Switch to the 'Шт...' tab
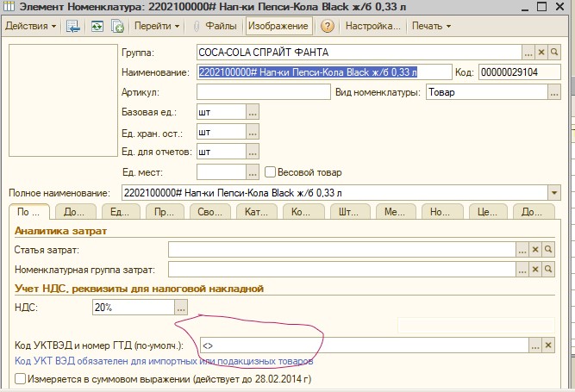 point(349,212)
